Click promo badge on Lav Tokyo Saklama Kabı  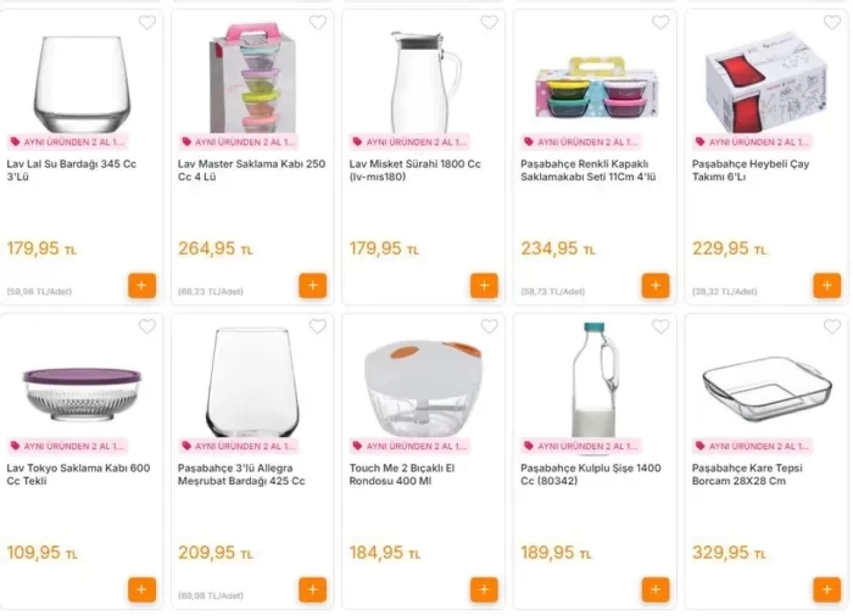68,446
